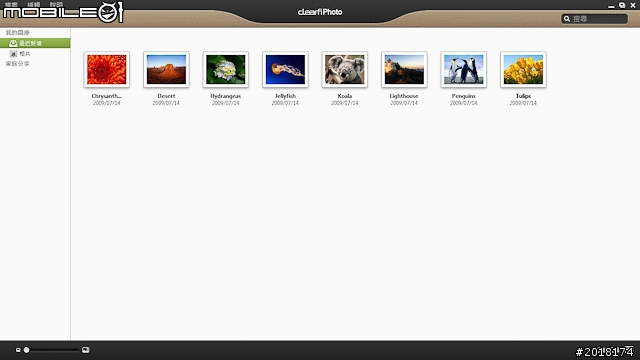Screen dimensions: 640x360
Task: Select the Desert photo thumbnail
Action: click(166, 69)
